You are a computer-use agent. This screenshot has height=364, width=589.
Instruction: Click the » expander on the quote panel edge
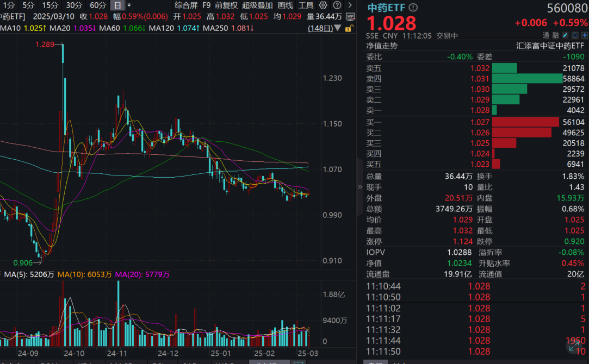[x=359, y=186]
